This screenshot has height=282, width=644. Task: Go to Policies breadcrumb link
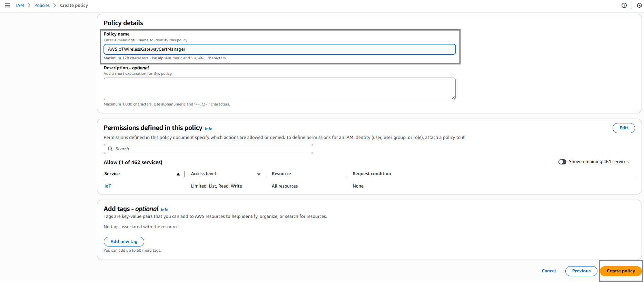42,6
